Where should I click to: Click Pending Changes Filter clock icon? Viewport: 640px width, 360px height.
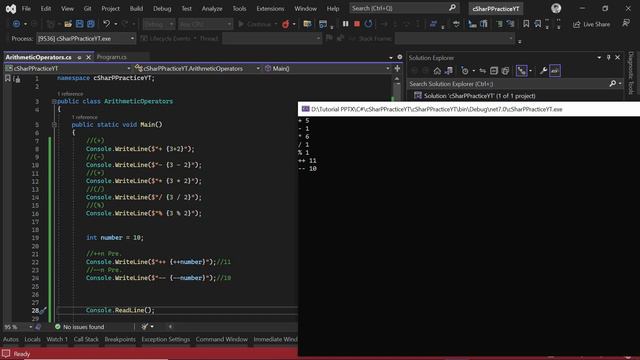(x=465, y=71)
